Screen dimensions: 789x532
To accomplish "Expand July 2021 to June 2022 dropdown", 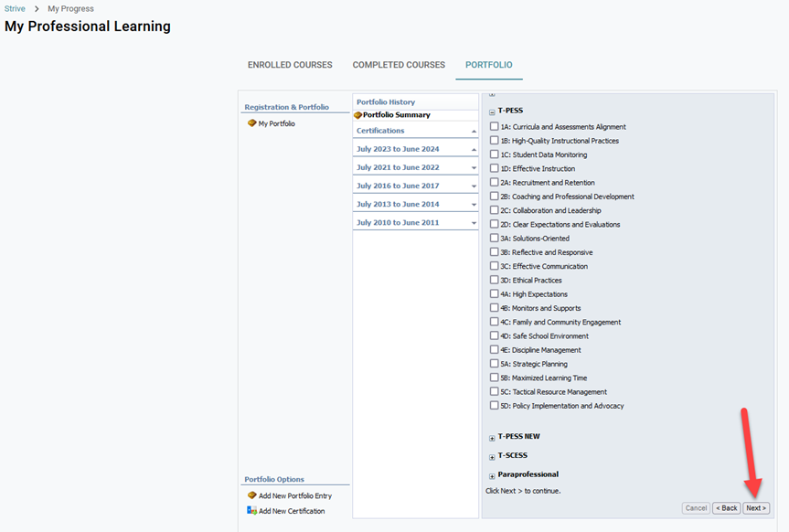I will [474, 168].
